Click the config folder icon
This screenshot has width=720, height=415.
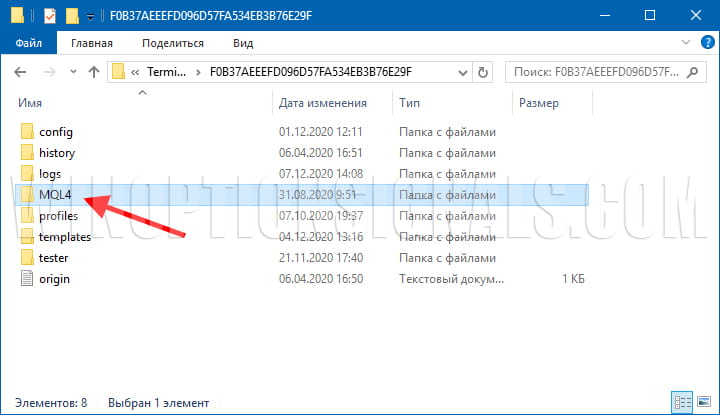(x=27, y=132)
